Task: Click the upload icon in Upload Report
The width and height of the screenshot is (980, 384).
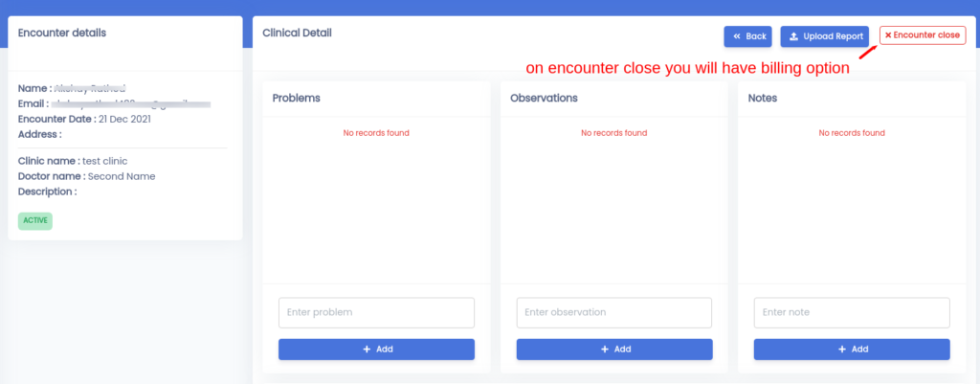Action: point(793,36)
